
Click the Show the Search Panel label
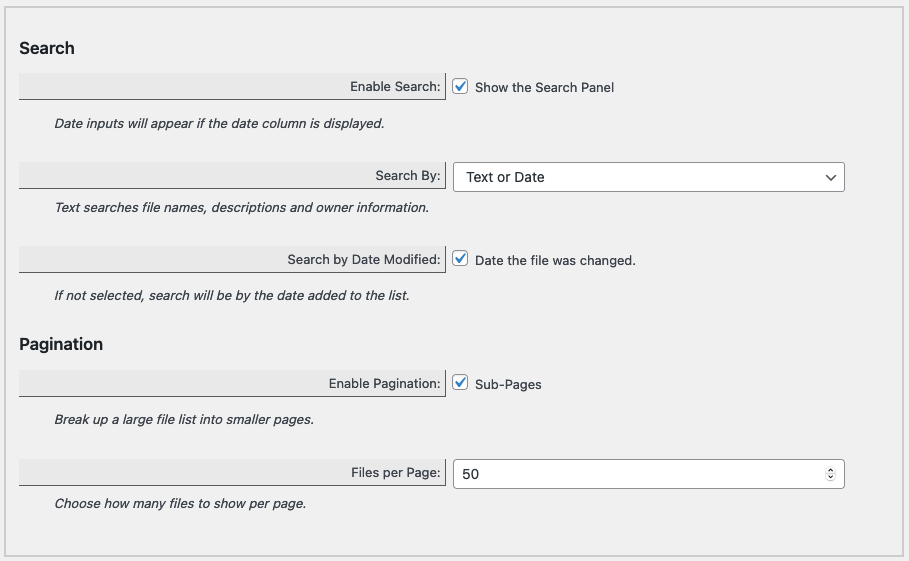544,88
